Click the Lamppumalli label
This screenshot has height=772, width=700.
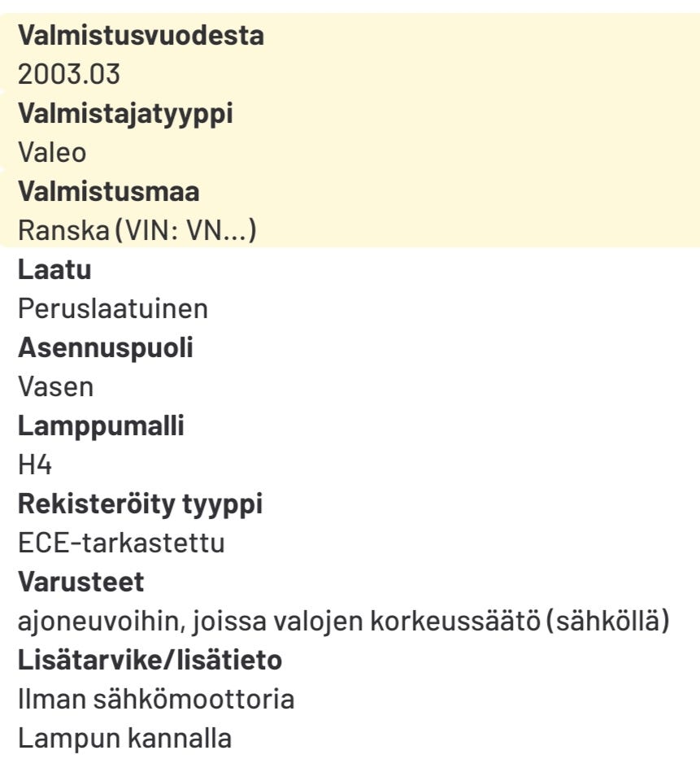101,426
